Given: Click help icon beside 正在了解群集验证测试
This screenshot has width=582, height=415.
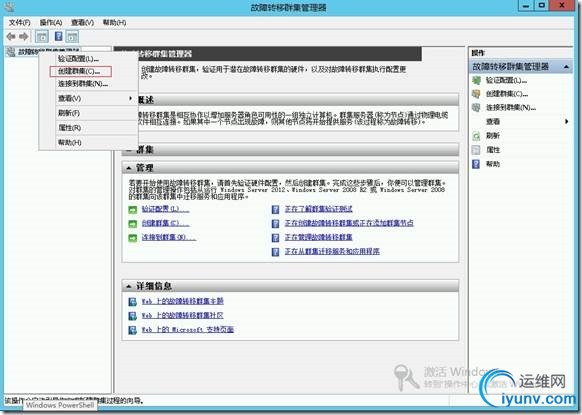Looking at the screenshot, I should tap(275, 210).
